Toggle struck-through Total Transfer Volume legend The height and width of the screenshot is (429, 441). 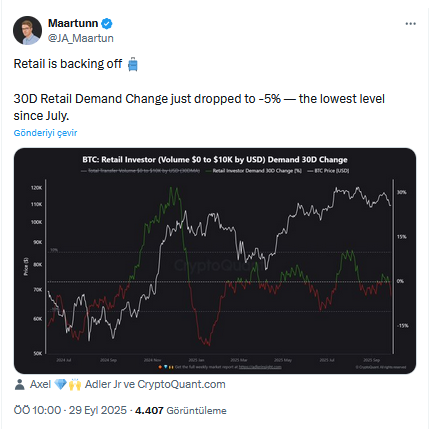pos(140,171)
